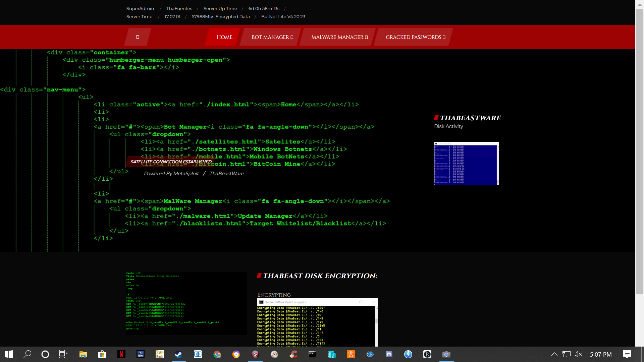Show hidden system tray icons
Screen dimensions: 644x362
(554, 354)
